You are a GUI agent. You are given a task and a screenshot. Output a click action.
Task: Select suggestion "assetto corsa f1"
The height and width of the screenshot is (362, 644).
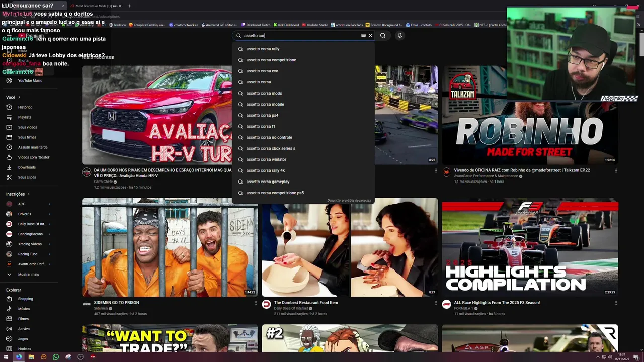click(303, 126)
